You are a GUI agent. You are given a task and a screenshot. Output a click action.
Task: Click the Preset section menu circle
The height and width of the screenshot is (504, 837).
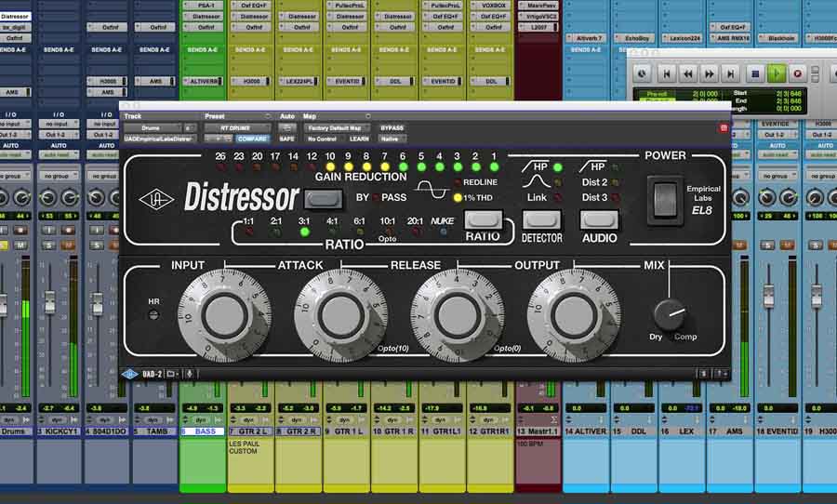[268, 116]
